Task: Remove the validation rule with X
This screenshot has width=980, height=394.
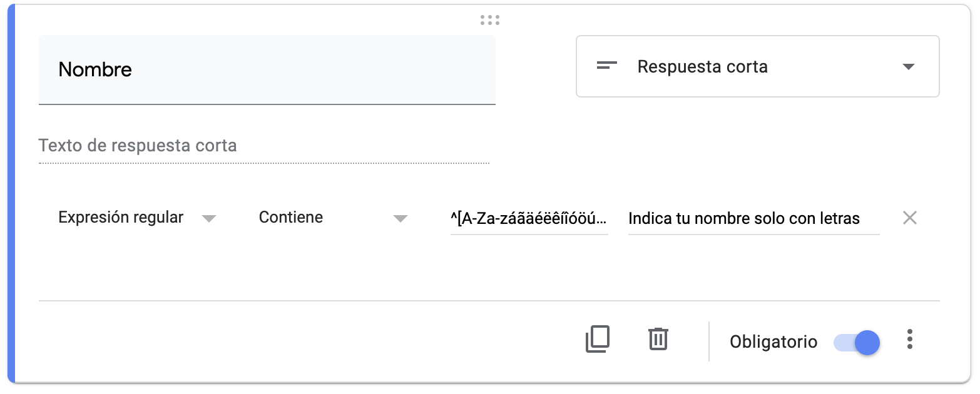Action: pos(909,218)
